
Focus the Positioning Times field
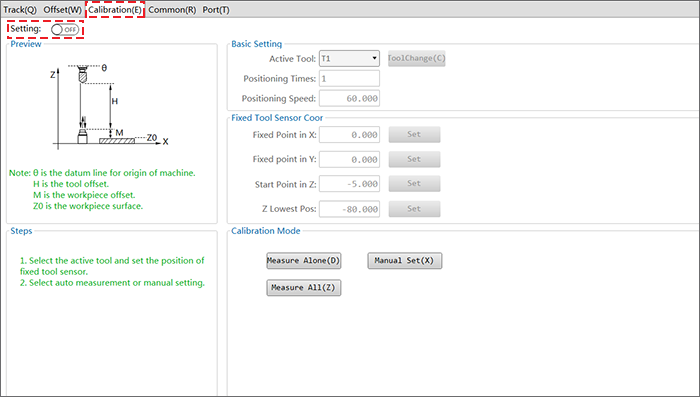pyautogui.click(x=349, y=79)
